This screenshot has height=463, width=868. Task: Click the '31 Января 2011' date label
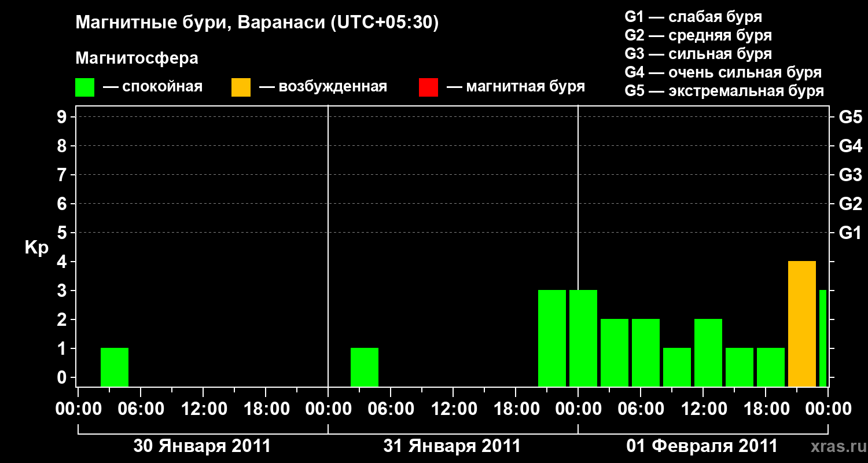pyautogui.click(x=452, y=446)
